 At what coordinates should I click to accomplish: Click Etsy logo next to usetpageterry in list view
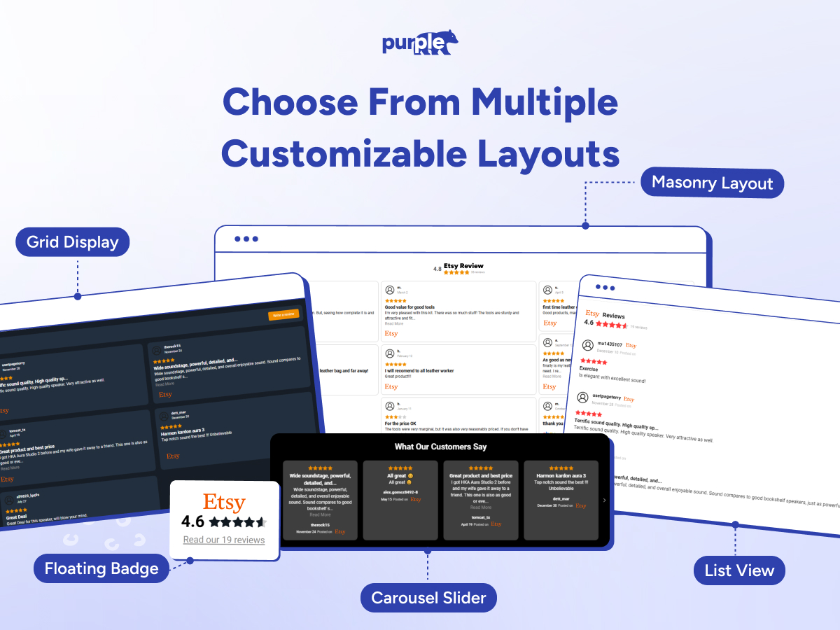tap(629, 400)
